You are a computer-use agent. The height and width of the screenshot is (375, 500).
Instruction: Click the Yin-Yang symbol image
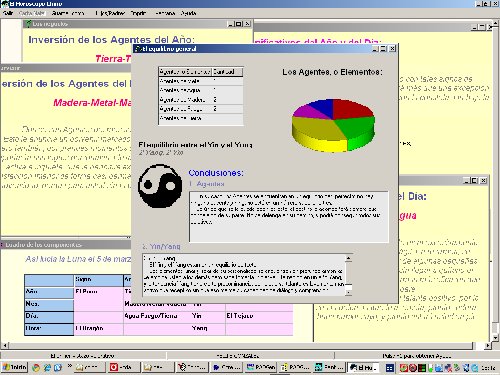pos(160,186)
